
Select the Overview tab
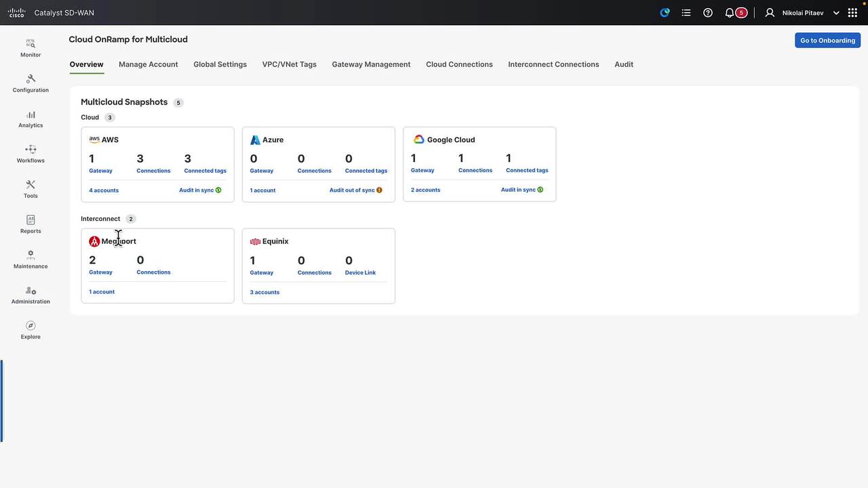(86, 64)
